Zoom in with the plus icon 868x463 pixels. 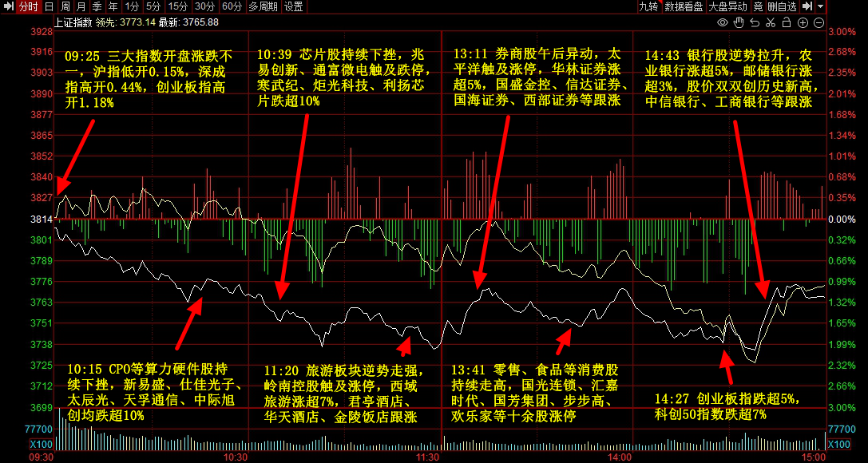tap(803, 22)
